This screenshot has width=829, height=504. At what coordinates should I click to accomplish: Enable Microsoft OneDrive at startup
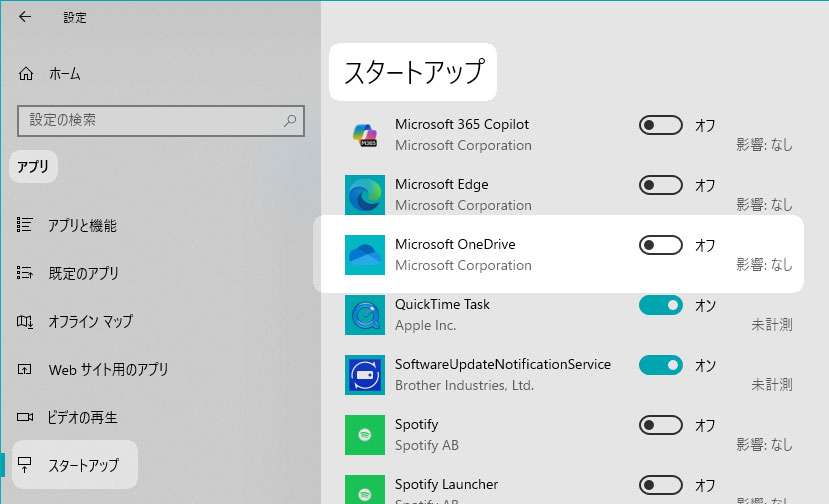(660, 245)
